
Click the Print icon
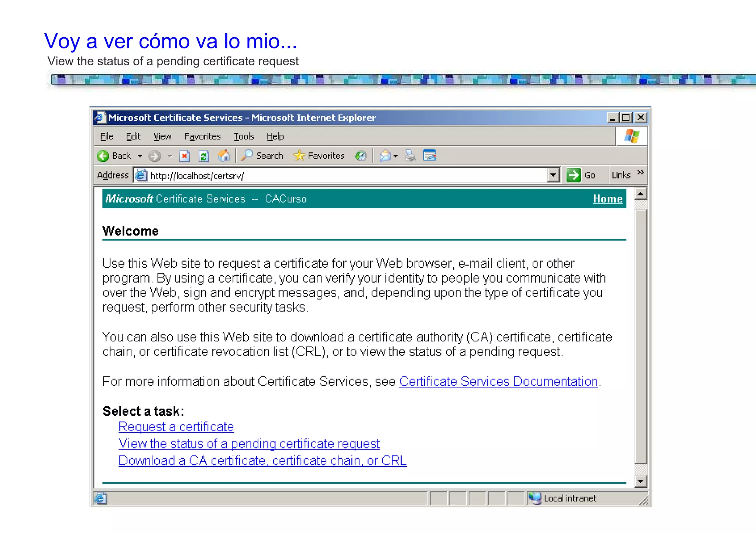tap(410, 156)
